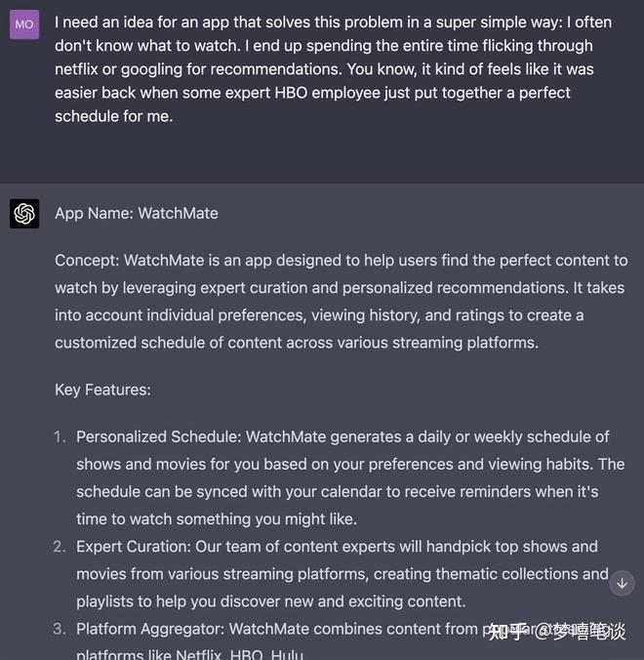Click the '@梦嘻笔谈' watermark text
This screenshot has width=644, height=660.
(581, 631)
